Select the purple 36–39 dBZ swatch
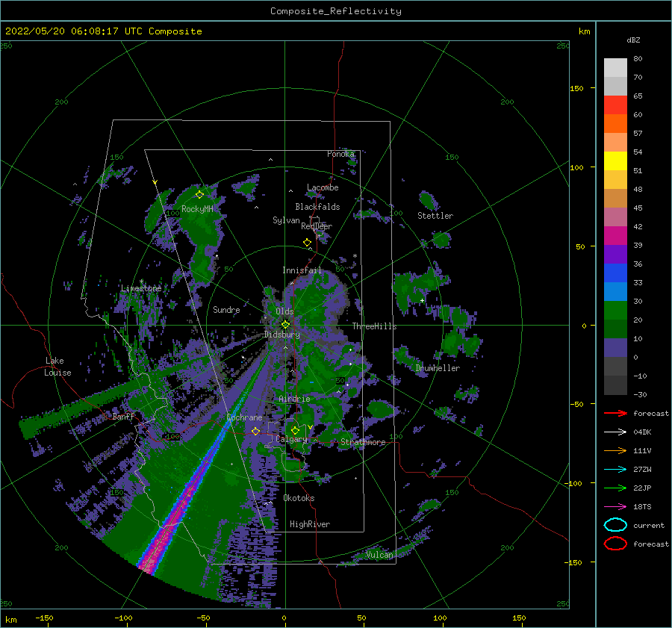672x628 pixels. click(615, 254)
